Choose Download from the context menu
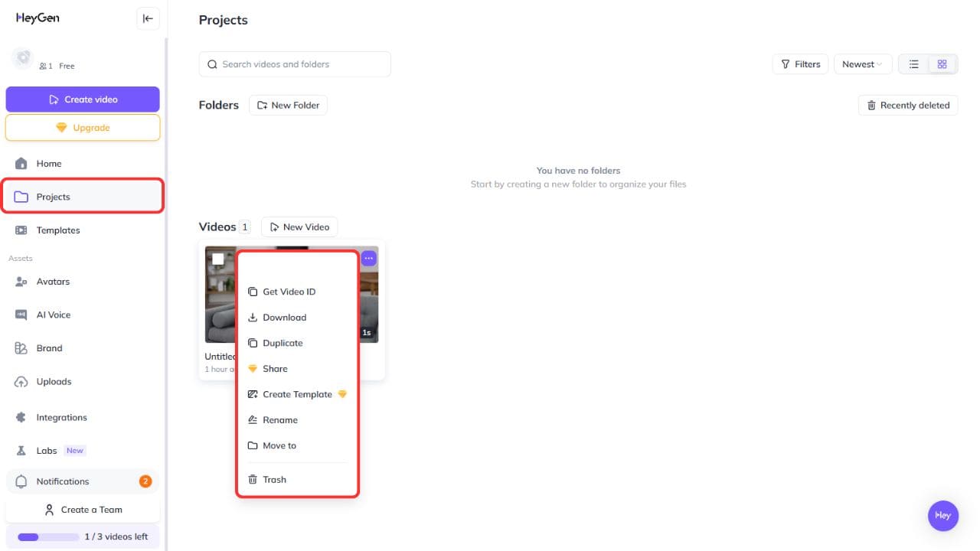Screen dimensions: 980x551 pyautogui.click(x=284, y=318)
